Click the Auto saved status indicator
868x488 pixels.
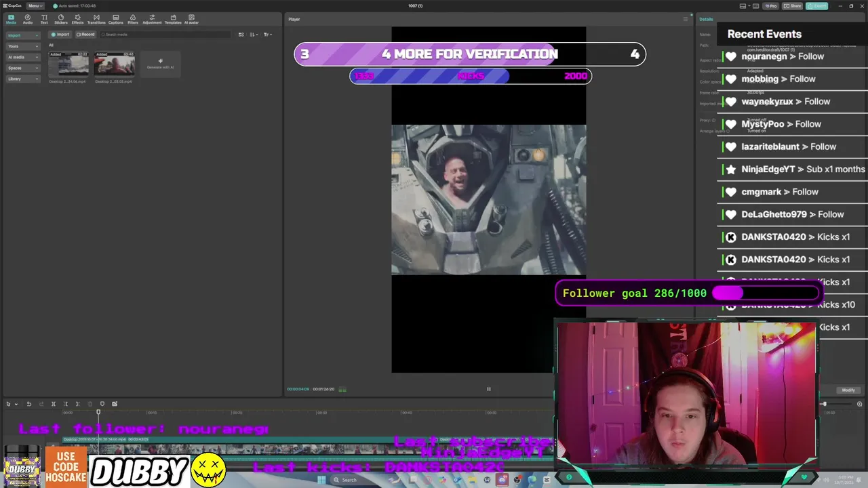(x=75, y=5)
